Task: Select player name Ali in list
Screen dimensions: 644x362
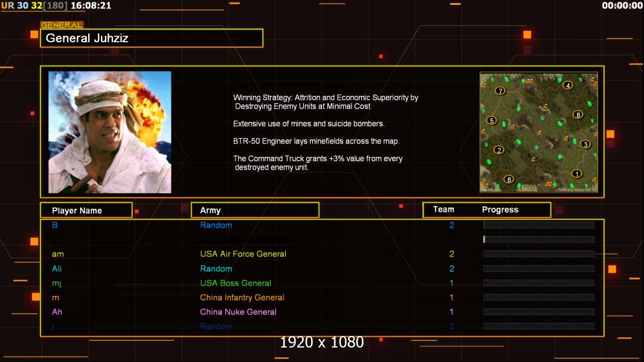Action: pos(57,268)
